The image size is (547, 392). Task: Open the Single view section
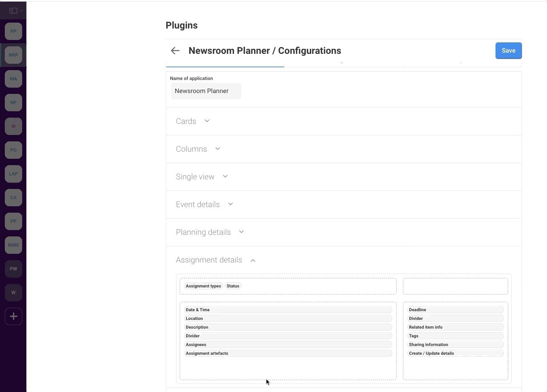point(202,177)
